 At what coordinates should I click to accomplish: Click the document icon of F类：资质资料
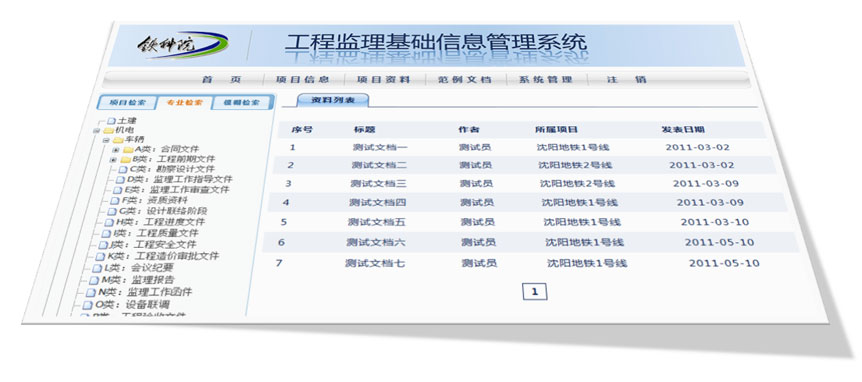[114, 201]
